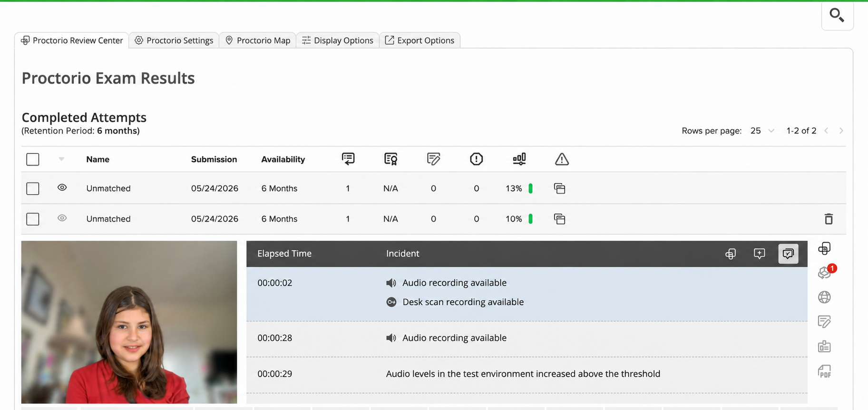Screen dimensions: 868x410
Task: Toggle eye icon on the 10% attempt row
Action: tap(62, 218)
